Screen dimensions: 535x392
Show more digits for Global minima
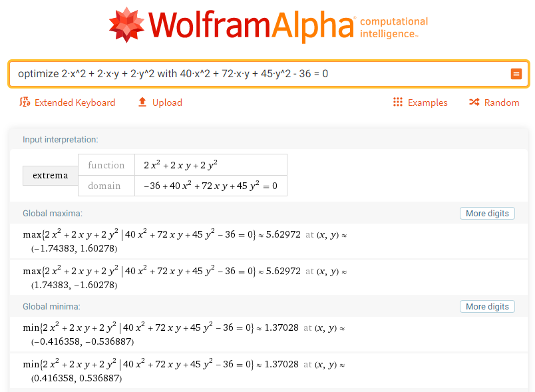pyautogui.click(x=487, y=306)
